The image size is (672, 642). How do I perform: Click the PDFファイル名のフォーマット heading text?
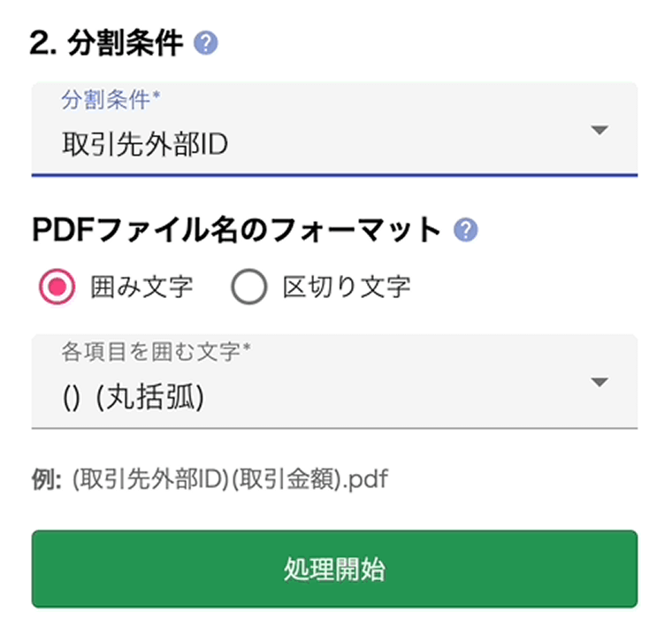(x=236, y=231)
